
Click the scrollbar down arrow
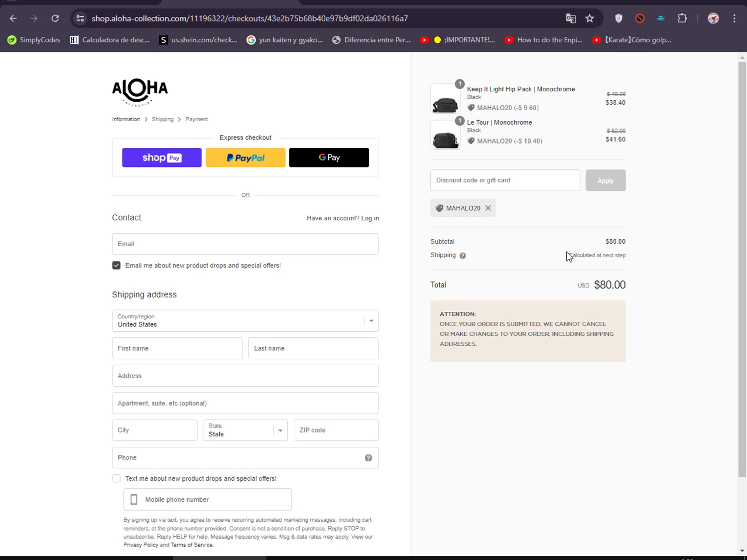(x=742, y=551)
